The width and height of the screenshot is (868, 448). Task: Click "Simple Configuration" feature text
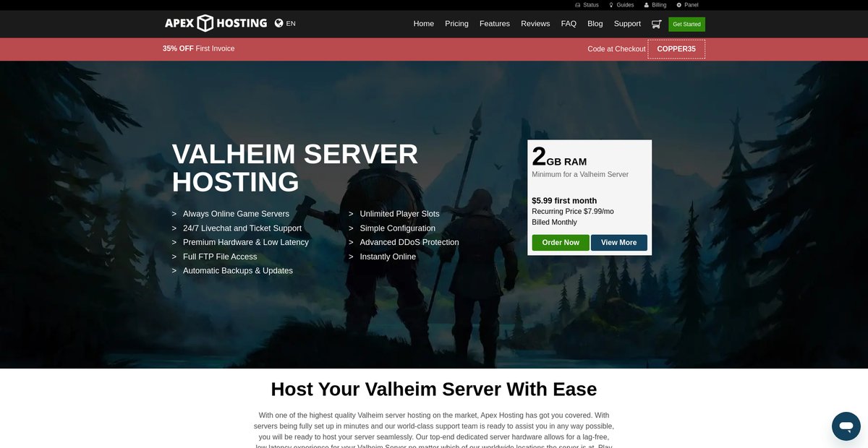point(398,228)
